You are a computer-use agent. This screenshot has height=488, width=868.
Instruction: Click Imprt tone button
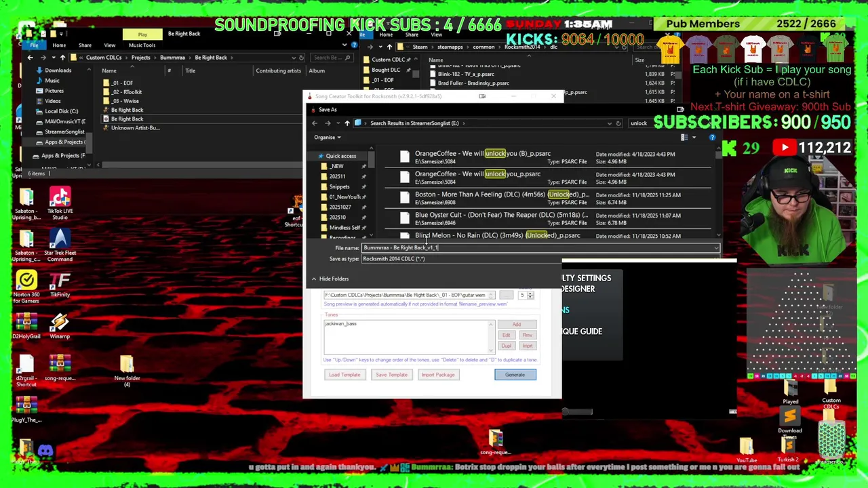coord(527,346)
